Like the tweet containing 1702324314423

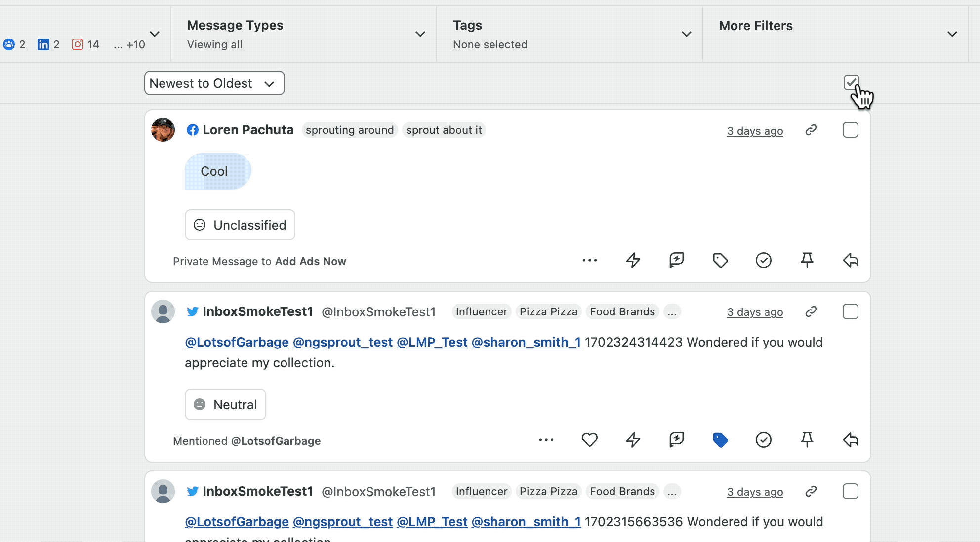(x=590, y=440)
